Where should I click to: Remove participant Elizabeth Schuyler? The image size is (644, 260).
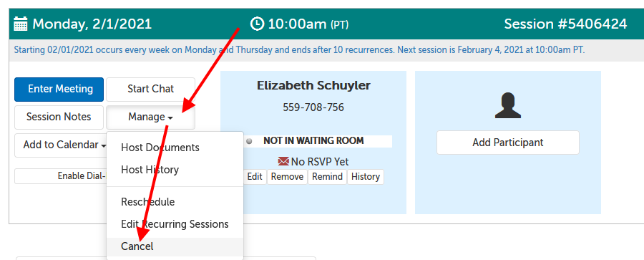click(x=287, y=177)
